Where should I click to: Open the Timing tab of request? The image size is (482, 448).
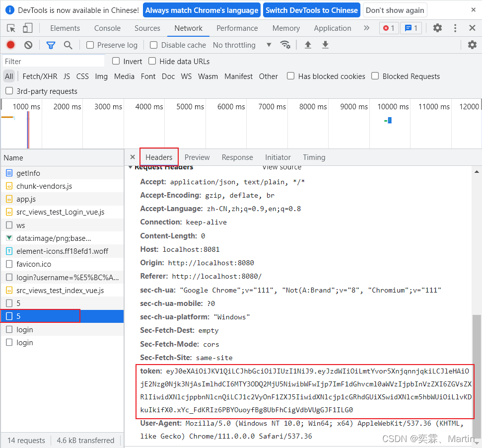tap(314, 157)
